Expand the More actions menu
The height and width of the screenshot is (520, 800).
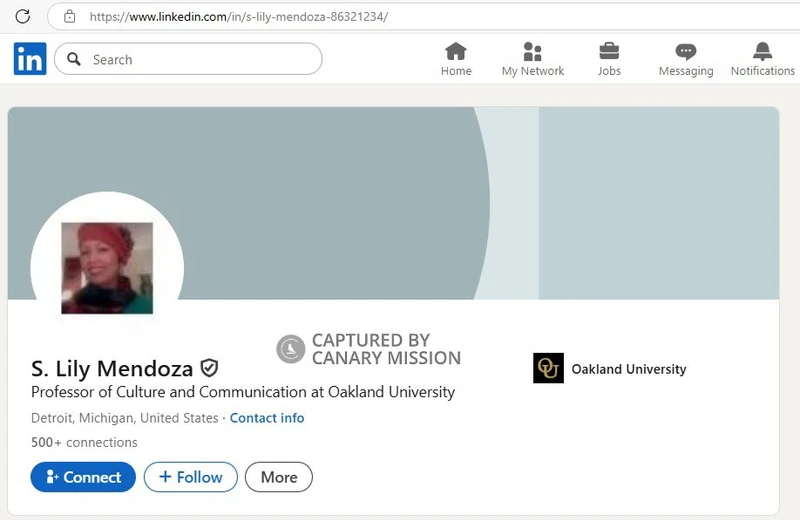[x=279, y=477]
